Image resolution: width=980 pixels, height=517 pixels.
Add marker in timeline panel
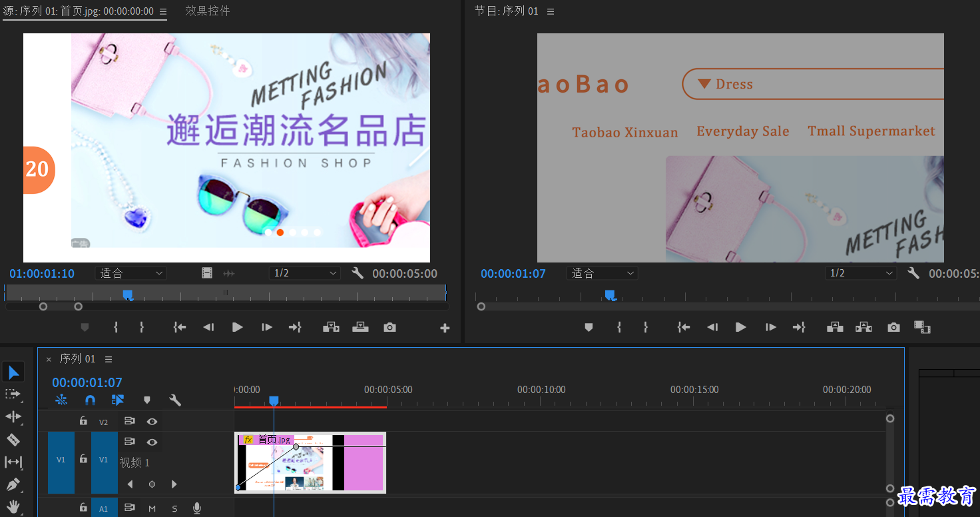click(x=147, y=400)
